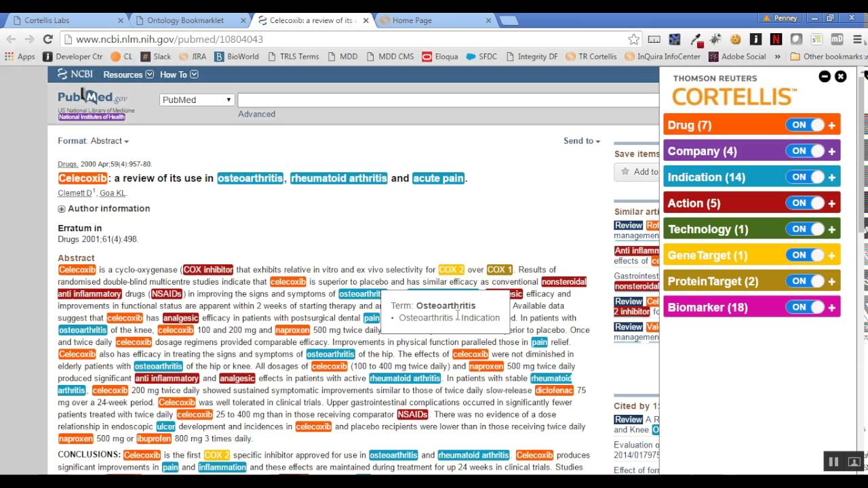This screenshot has height=488, width=868.
Task: Click the browser address bar URL
Action: 170,39
